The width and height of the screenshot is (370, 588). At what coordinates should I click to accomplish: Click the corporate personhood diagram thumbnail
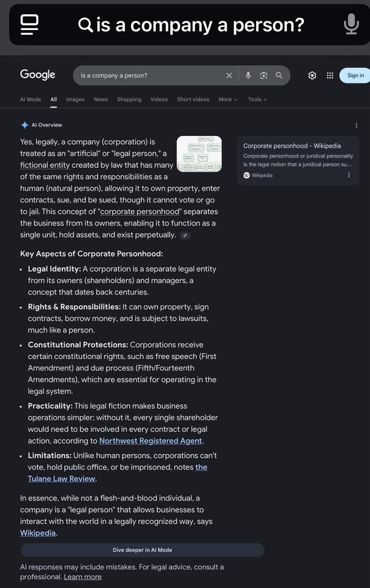click(199, 154)
